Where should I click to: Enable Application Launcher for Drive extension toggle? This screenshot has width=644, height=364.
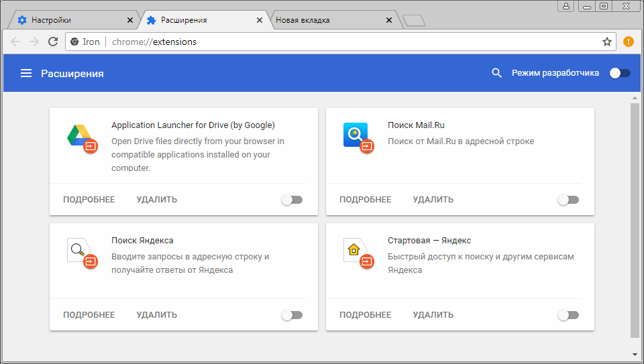292,200
